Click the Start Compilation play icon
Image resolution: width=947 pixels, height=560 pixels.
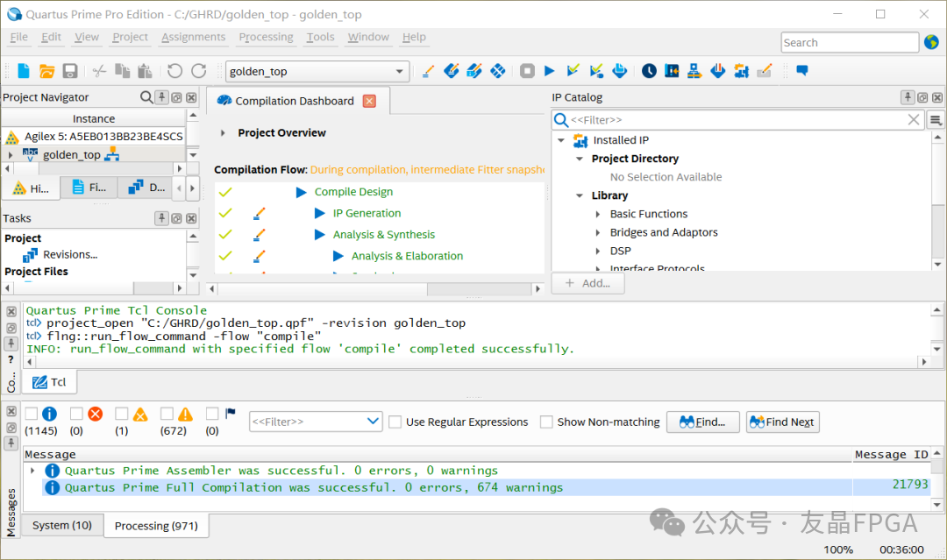pos(550,71)
